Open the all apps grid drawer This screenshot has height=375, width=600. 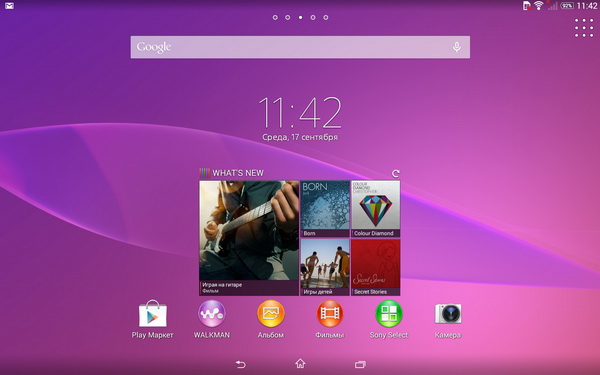point(584,28)
